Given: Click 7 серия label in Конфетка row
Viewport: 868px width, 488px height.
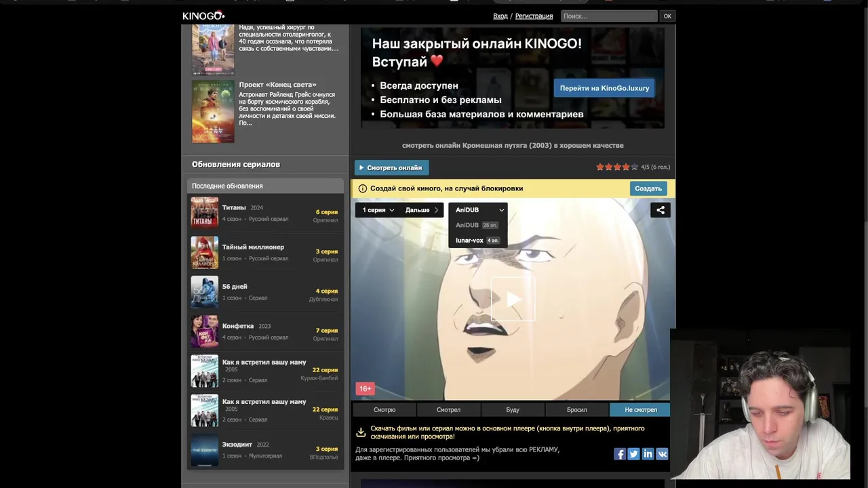Looking at the screenshot, I should tap(327, 330).
